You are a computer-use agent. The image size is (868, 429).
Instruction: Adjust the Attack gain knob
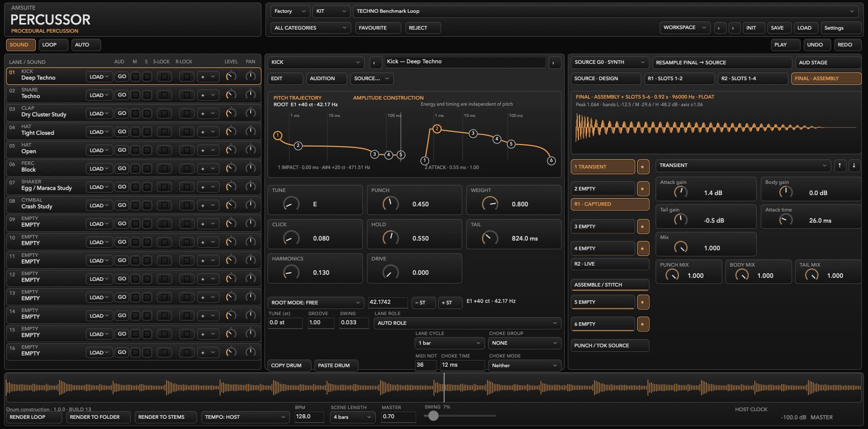(681, 192)
